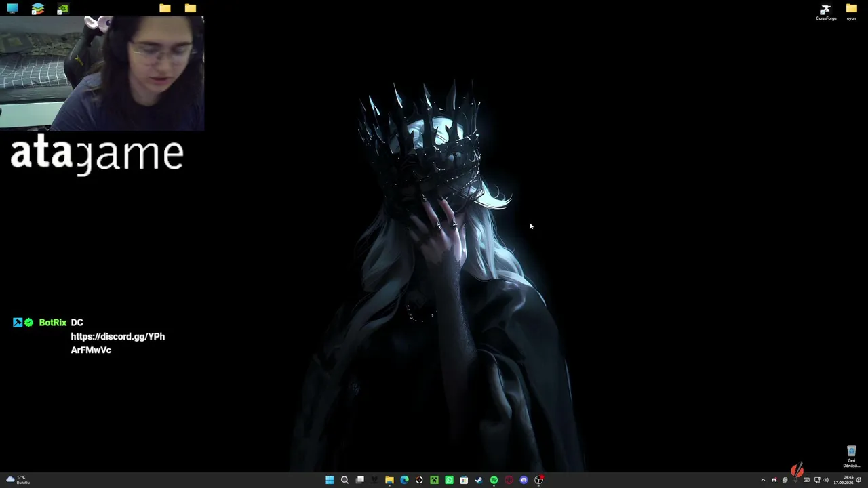Expand the hidden system tray icons chevron

click(x=763, y=480)
